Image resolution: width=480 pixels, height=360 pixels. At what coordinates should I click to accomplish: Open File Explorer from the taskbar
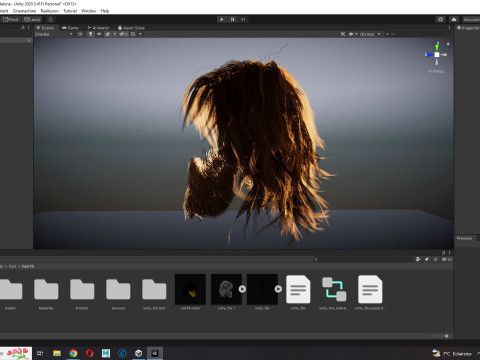pyautogui.click(x=57, y=353)
